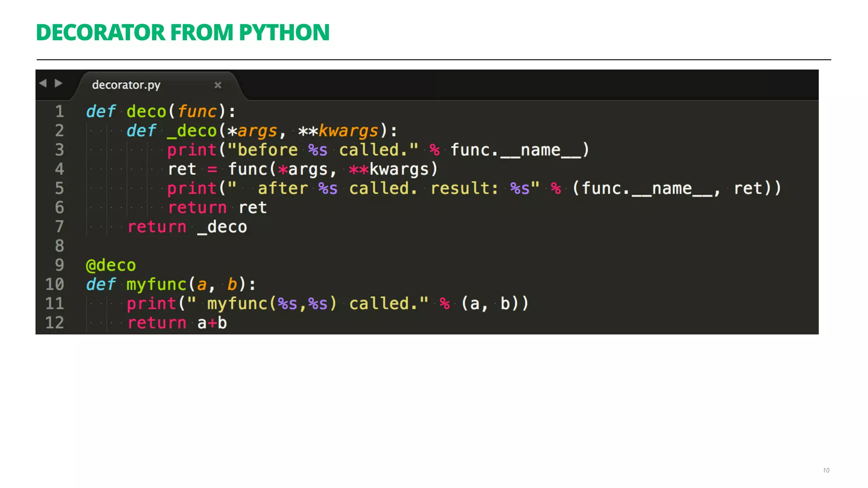
Task: Click 'return a+b' on line 12
Action: (x=177, y=323)
